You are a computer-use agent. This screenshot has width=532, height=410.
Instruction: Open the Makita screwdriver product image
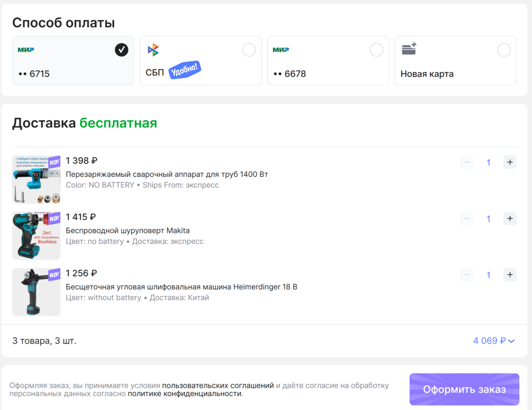tap(36, 235)
